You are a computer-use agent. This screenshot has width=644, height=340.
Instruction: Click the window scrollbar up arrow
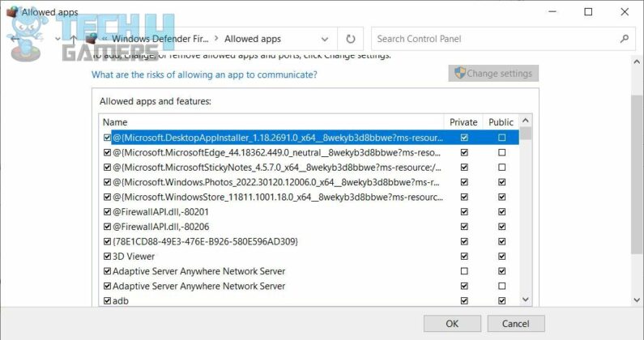click(x=637, y=62)
